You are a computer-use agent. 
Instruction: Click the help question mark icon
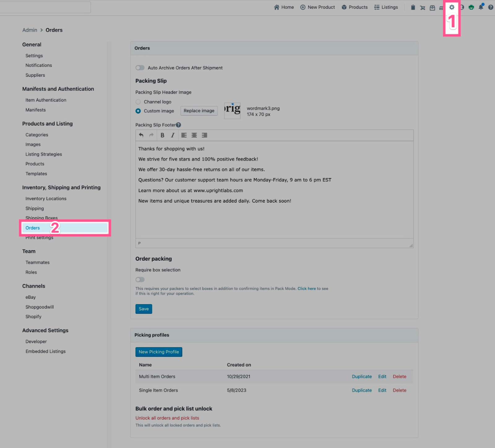491,7
